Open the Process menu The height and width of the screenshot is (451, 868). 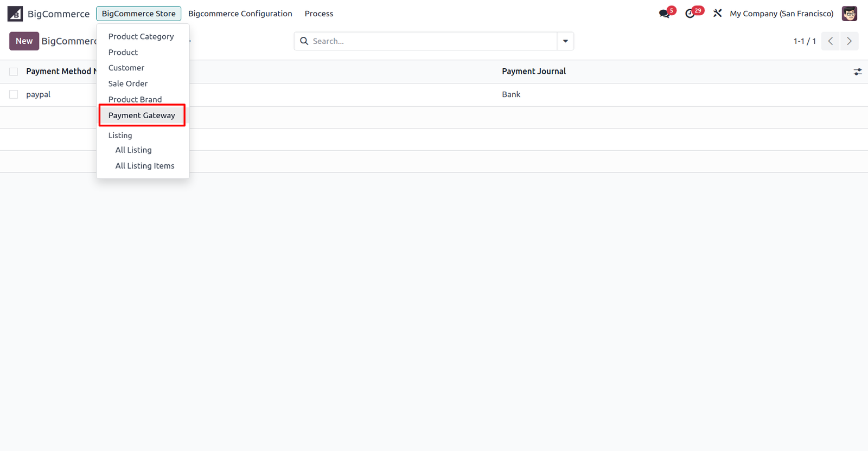click(319, 14)
